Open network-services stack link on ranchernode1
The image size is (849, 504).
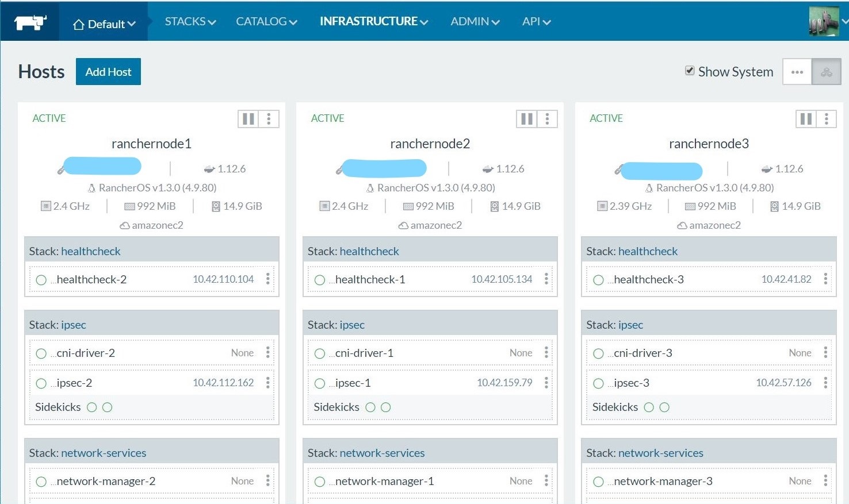coord(104,453)
